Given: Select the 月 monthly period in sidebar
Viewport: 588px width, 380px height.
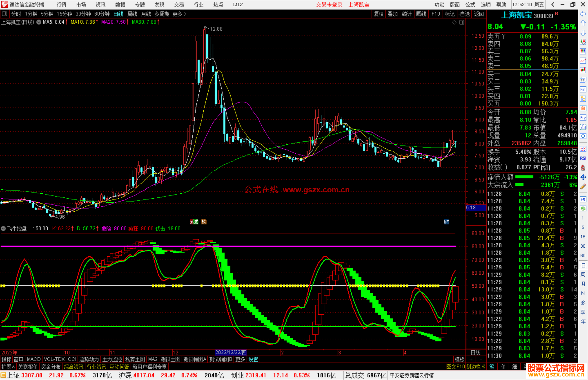Looking at the screenshot, I should coord(583,284).
